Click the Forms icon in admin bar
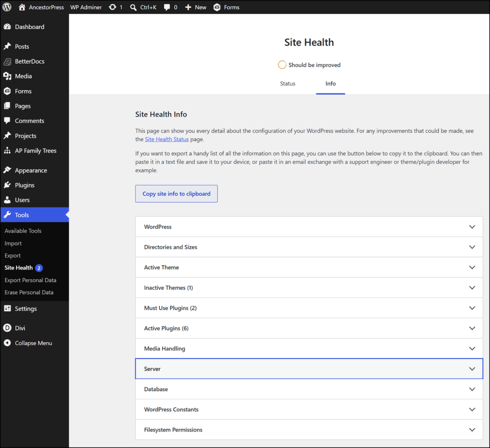This screenshot has height=448, width=490. pyautogui.click(x=217, y=7)
